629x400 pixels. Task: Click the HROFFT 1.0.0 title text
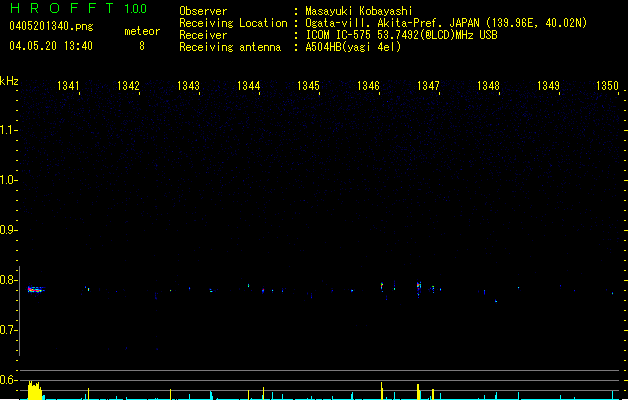(78, 8)
